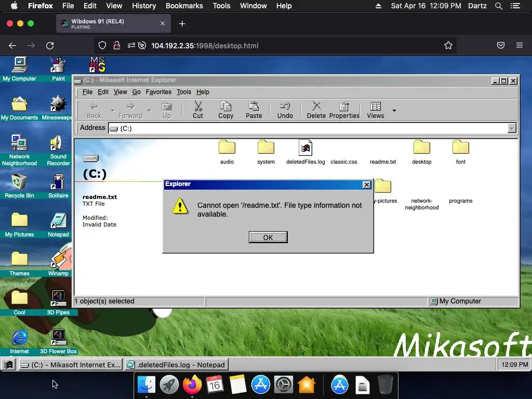Expand the Back history dropdown arrow
The image size is (532, 399).
point(113,110)
